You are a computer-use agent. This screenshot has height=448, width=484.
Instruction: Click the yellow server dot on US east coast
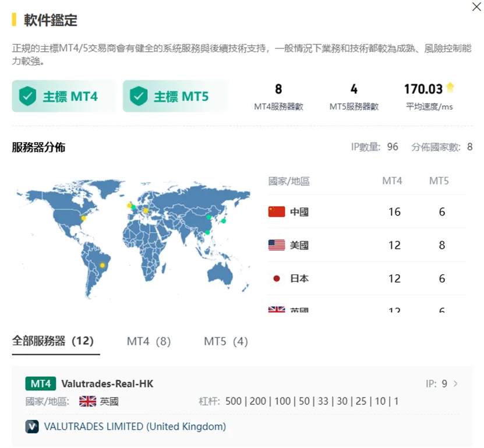[83, 218]
